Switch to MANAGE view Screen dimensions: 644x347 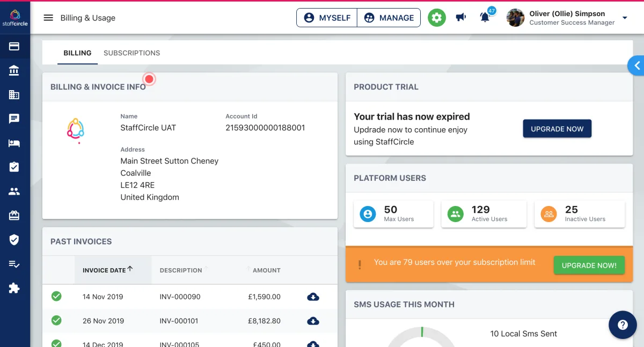pos(389,18)
